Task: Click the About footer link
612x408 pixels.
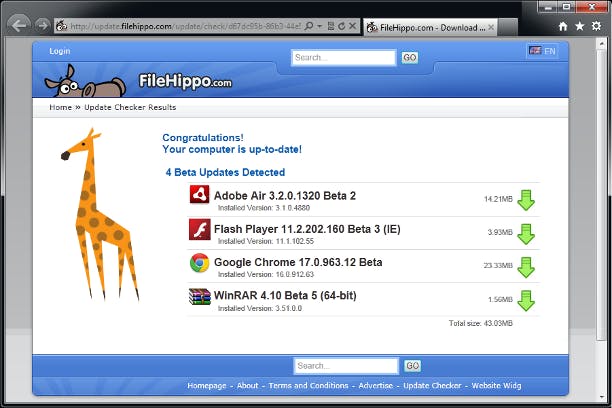Action: point(247,386)
